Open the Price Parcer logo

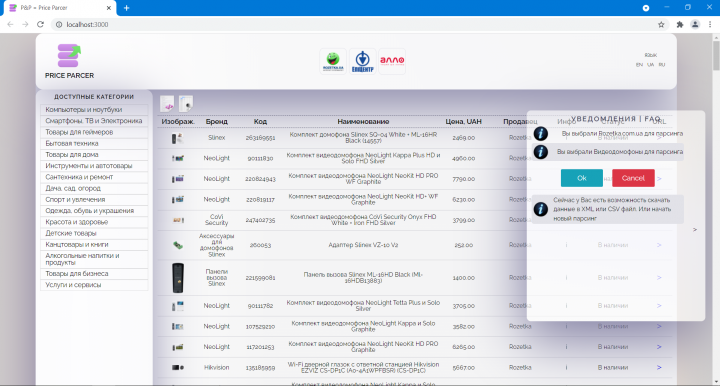tap(69, 61)
